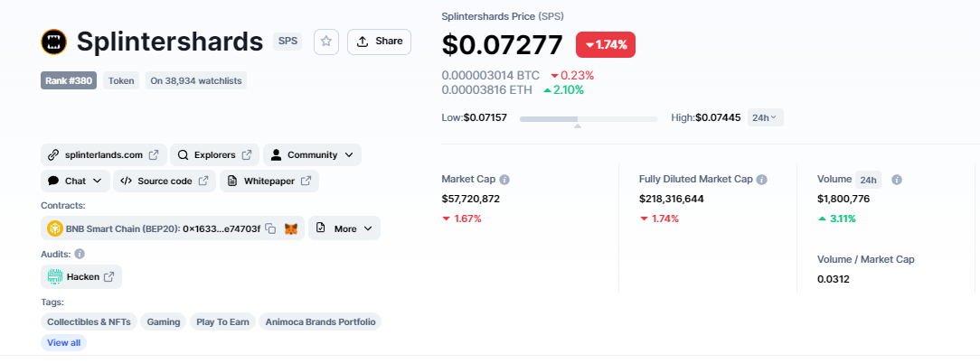
Task: Click the Market Cap info icon
Action: 504,180
